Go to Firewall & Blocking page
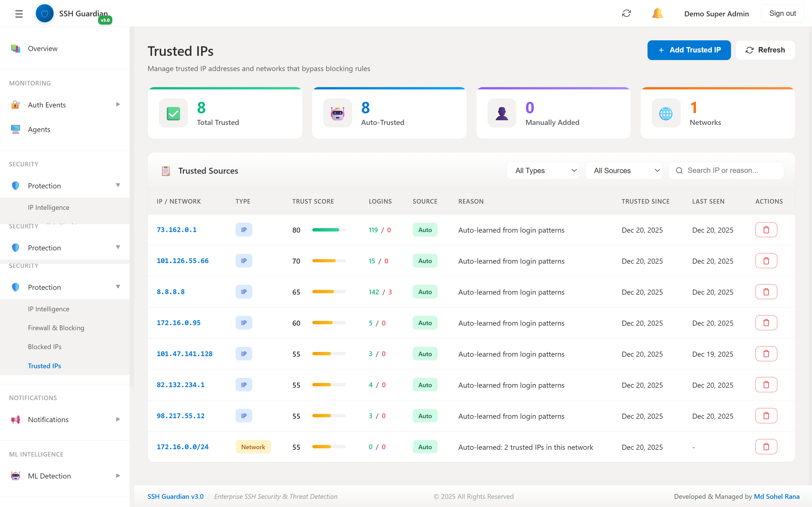The width and height of the screenshot is (812, 507). pyautogui.click(x=56, y=328)
